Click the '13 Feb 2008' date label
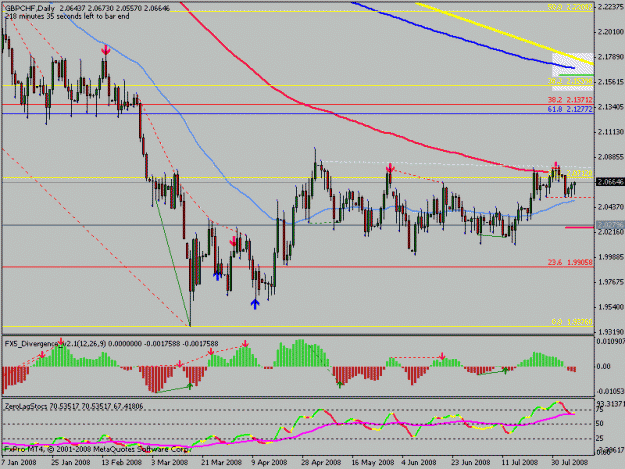Screen dimensions: 625x469 121,463
